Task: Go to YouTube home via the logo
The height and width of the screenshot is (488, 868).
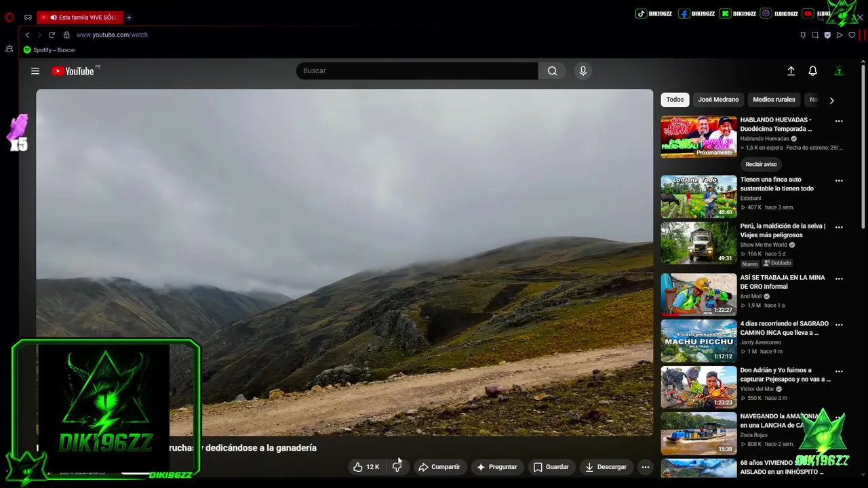Action: [x=73, y=71]
